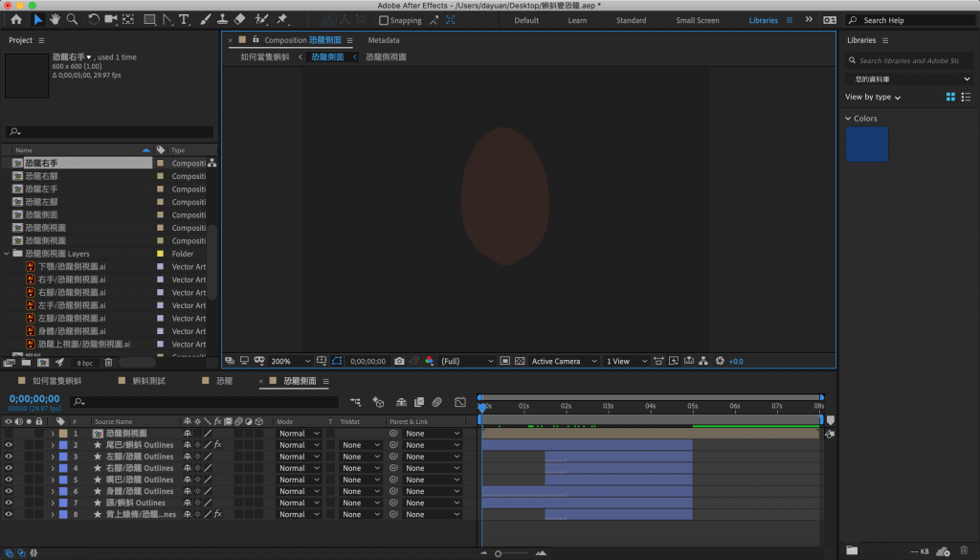Enable the Snapping checkbox
Image resolution: width=980 pixels, height=560 pixels.
384,20
